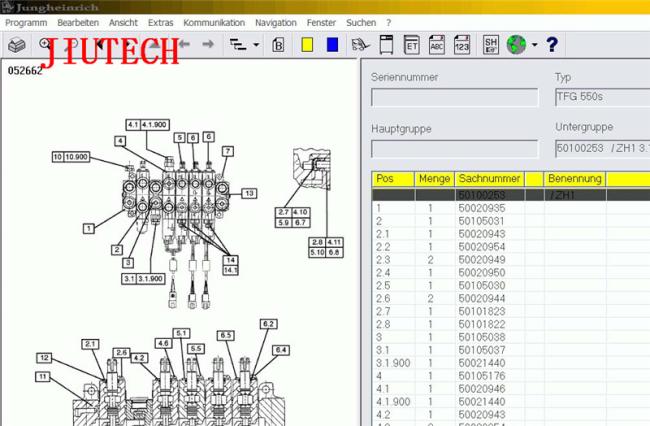Screen dimensions: 650x426
Task: Select the blue color marker swatch
Action: click(332, 45)
